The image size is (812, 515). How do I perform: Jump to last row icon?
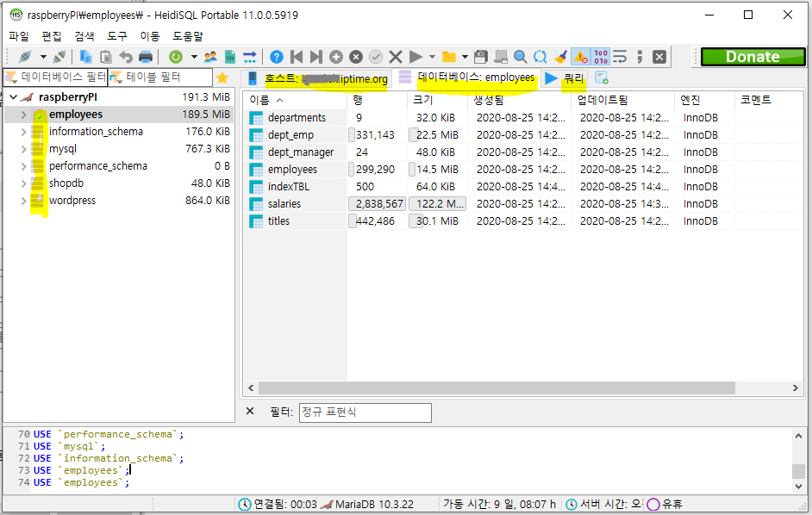tap(315, 57)
